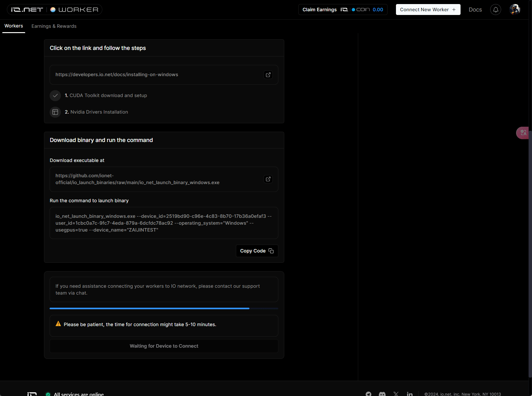The width and height of the screenshot is (532, 396).
Task: Open the notifications bell
Action: pyautogui.click(x=495, y=10)
